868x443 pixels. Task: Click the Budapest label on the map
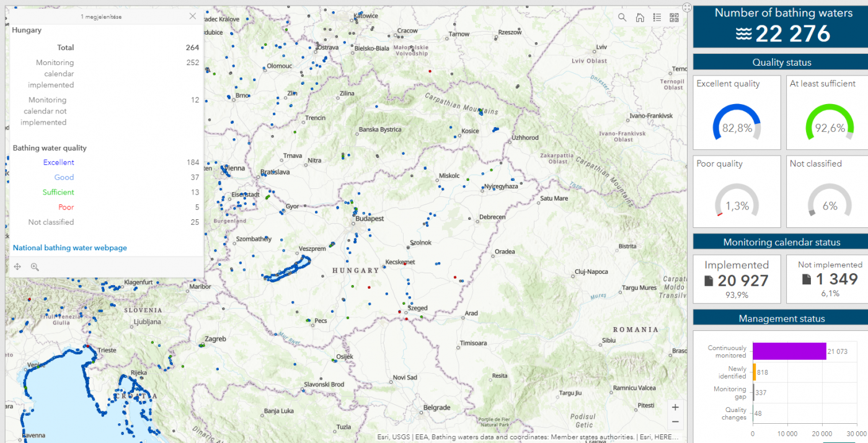pyautogui.click(x=370, y=219)
